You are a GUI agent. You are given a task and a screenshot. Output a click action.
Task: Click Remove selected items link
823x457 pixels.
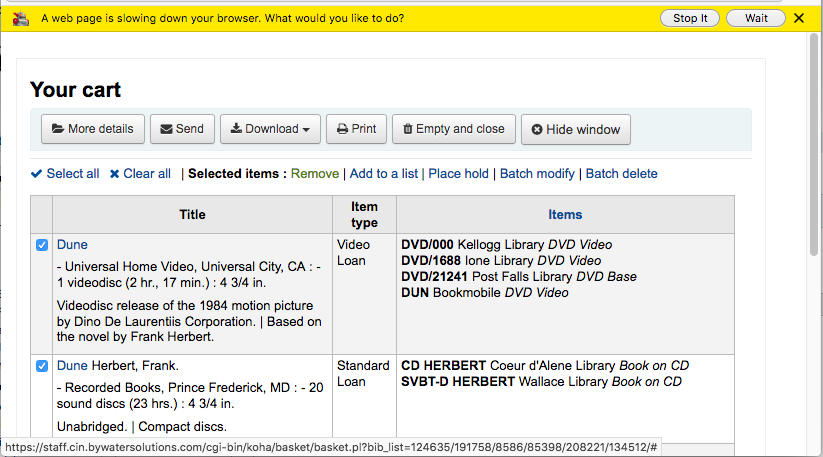pyautogui.click(x=315, y=174)
